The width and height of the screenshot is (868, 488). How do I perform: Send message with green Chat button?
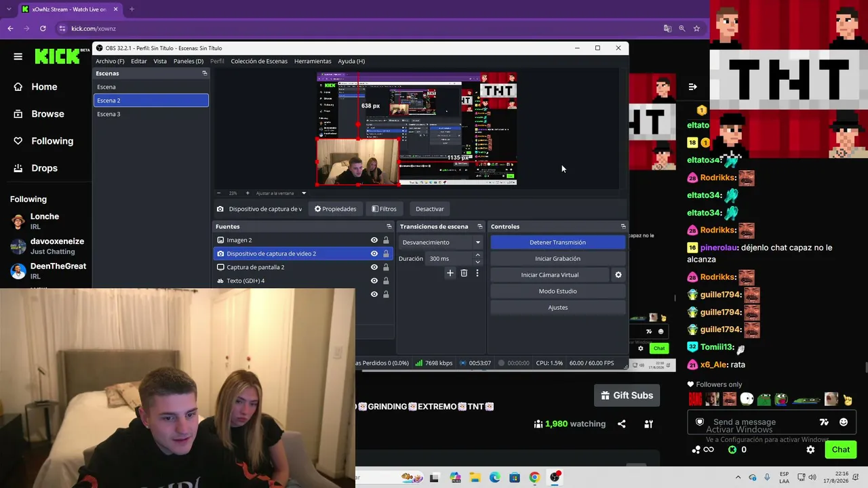coord(841,449)
